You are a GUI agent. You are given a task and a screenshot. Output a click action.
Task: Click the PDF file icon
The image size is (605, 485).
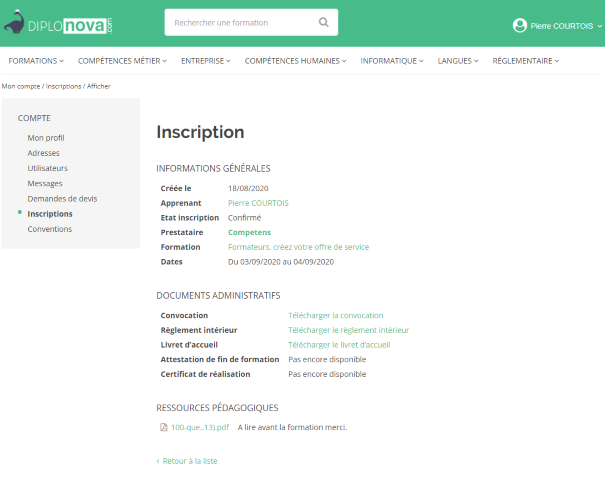[x=164, y=427]
